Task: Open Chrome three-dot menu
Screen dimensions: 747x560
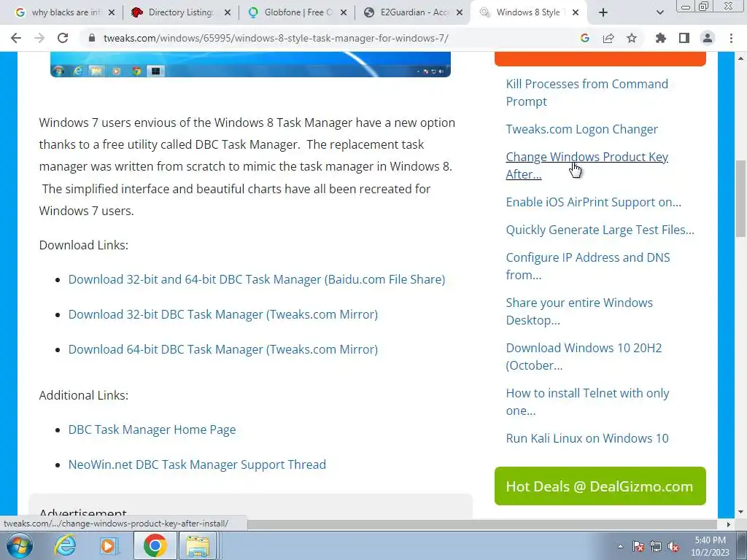Action: pos(731,38)
